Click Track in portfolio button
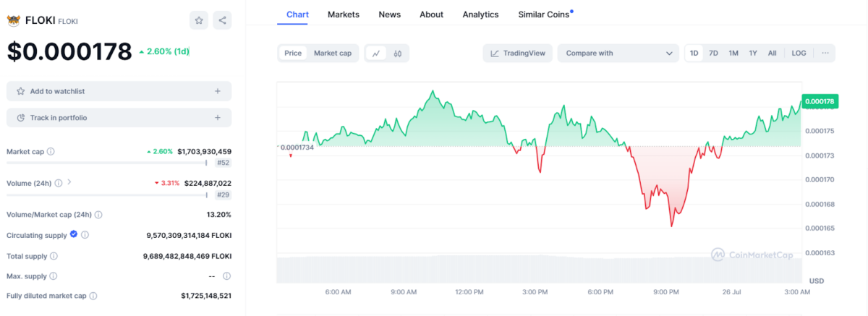The height and width of the screenshot is (316, 868). (x=119, y=117)
